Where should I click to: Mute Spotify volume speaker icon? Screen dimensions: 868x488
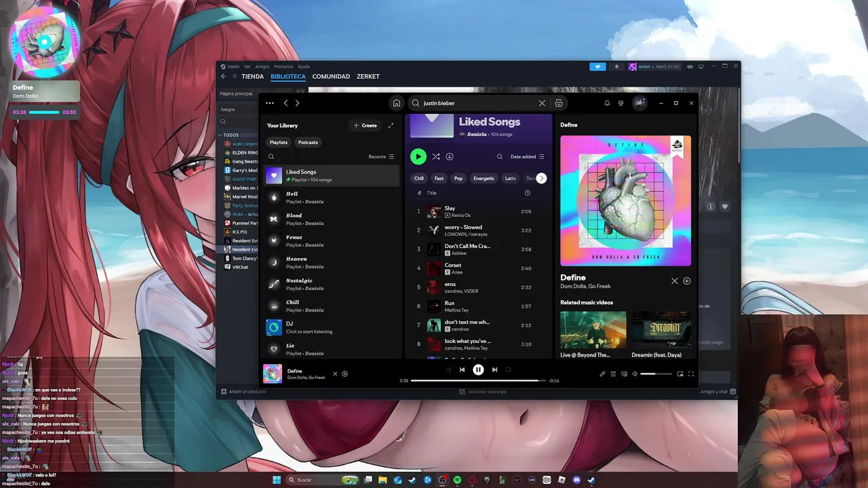[x=635, y=373]
